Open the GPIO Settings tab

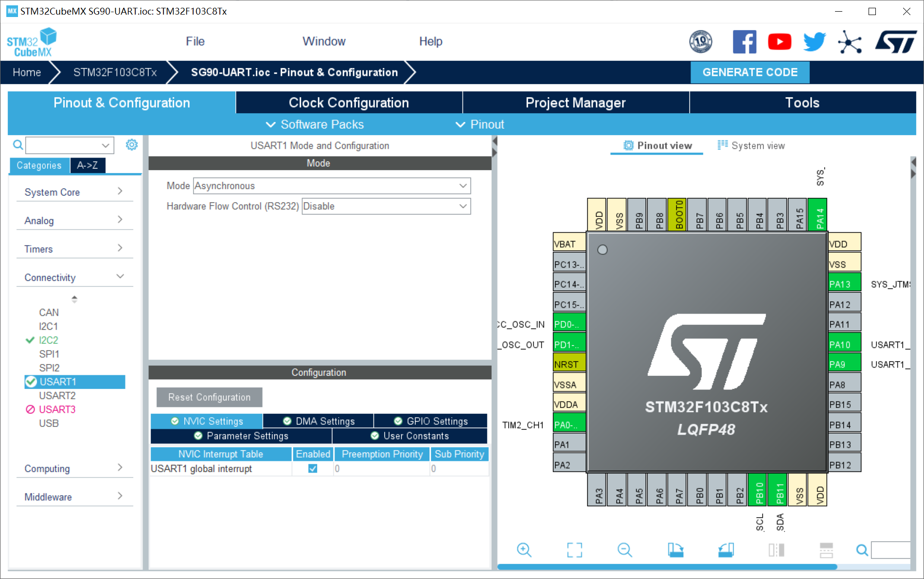pos(430,421)
